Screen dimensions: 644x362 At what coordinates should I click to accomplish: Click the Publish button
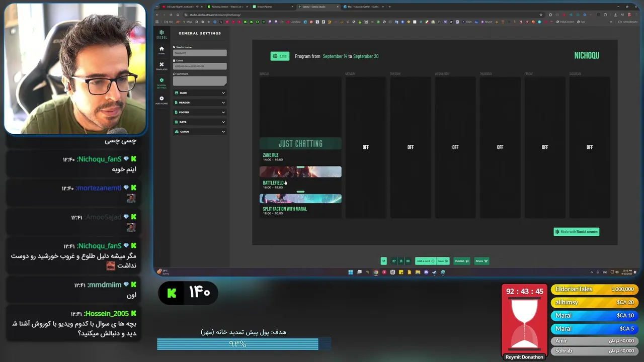tap(461, 261)
